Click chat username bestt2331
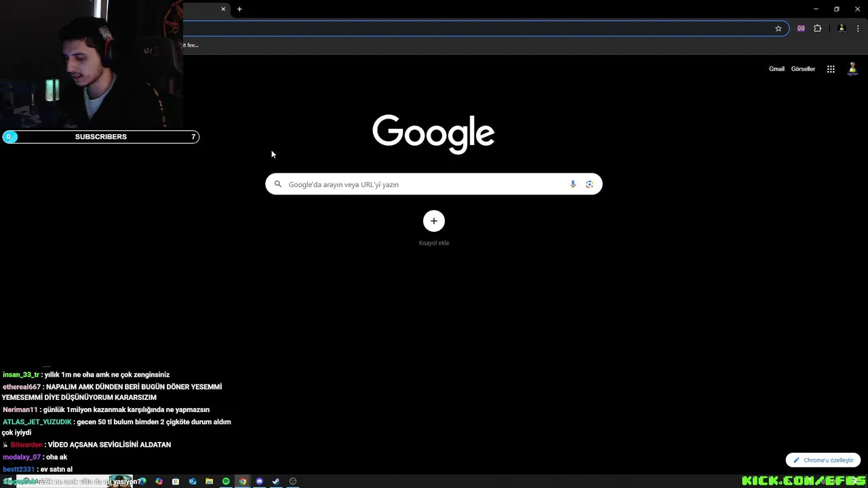Screen dimensions: 868x488 point(18,469)
